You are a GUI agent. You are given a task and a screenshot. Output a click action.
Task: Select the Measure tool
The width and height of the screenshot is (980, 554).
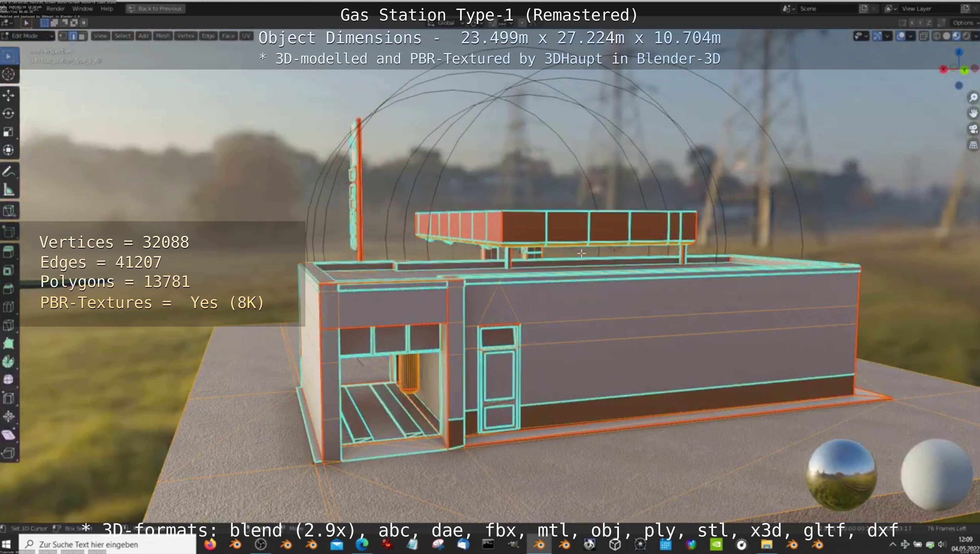click(x=8, y=190)
